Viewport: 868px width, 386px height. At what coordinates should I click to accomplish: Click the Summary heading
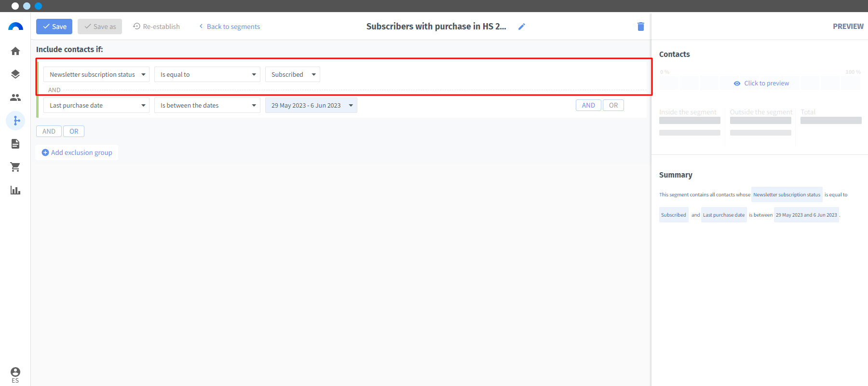pos(676,175)
